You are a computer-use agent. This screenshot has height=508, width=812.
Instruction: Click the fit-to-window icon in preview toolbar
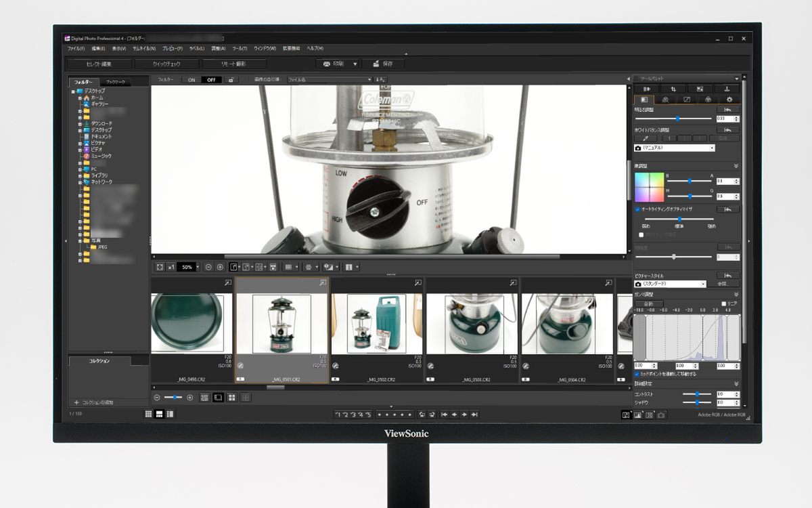[160, 267]
